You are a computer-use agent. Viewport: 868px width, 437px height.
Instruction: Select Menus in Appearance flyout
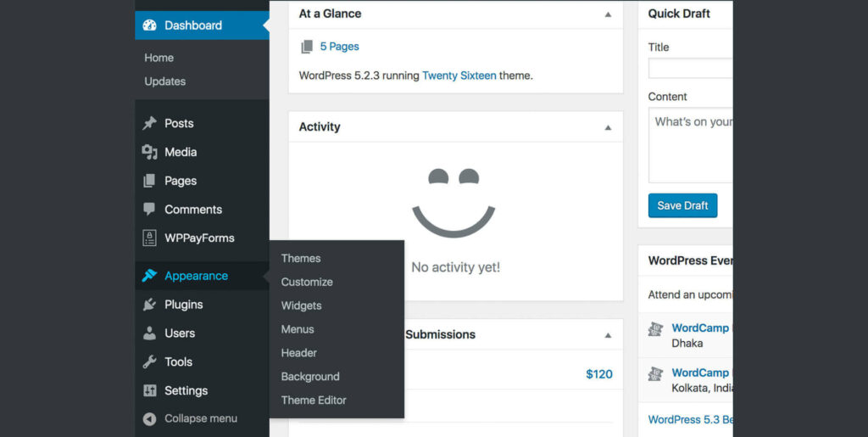click(x=298, y=329)
